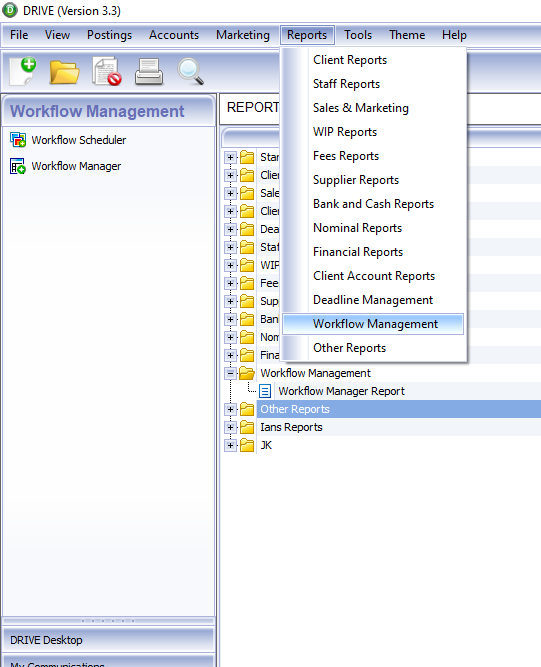Select the Ians Reports tree row label
The width and height of the screenshot is (541, 667).
291,427
